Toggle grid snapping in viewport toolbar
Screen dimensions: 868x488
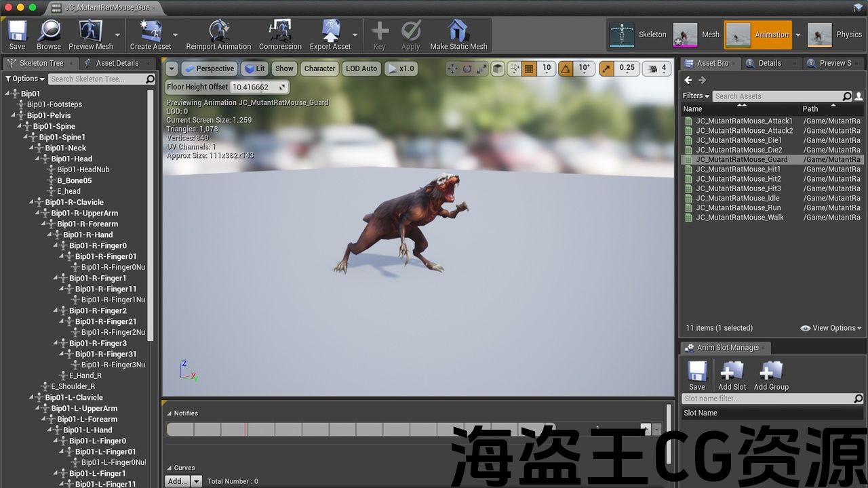tap(529, 68)
